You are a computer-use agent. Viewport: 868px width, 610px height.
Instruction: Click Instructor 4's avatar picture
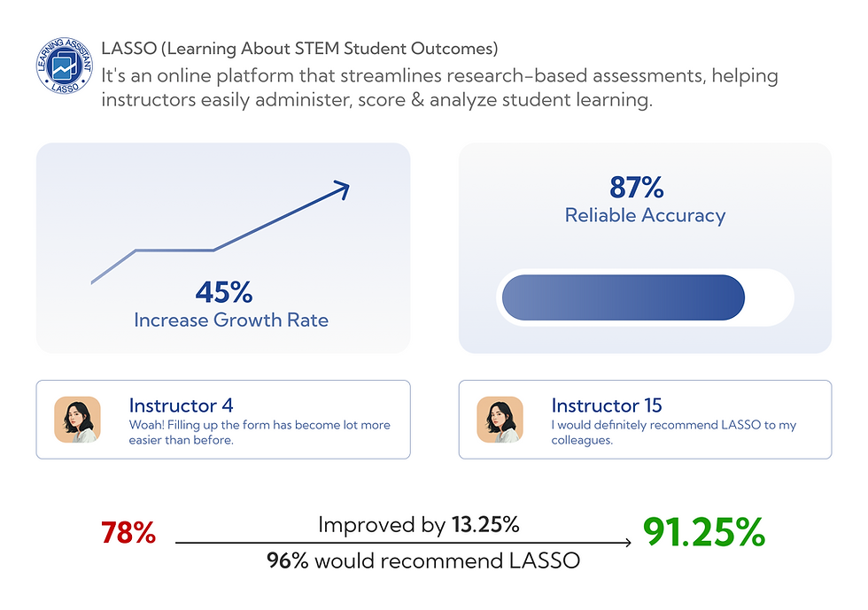tap(77, 420)
